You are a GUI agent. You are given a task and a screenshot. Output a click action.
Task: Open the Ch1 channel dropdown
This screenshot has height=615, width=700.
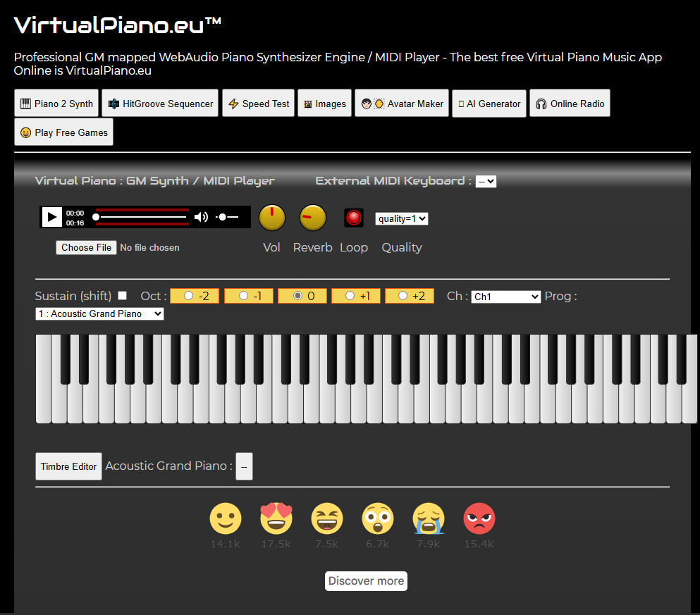(505, 297)
